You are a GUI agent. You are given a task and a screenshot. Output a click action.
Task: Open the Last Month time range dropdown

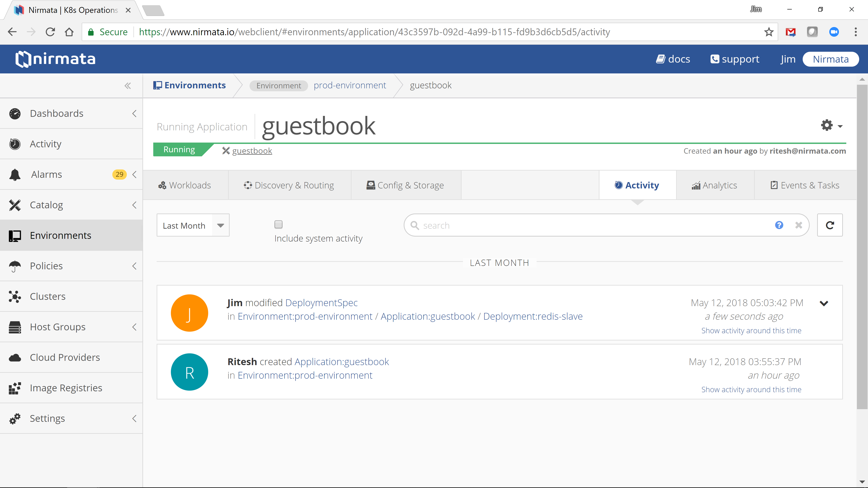click(193, 225)
